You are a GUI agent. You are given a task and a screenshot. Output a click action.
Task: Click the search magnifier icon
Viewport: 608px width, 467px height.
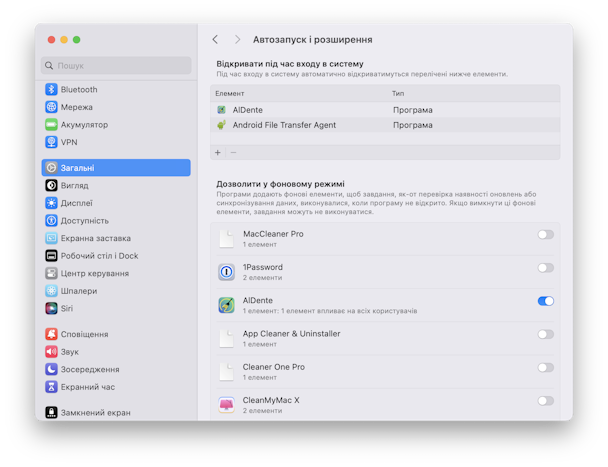[x=49, y=66]
